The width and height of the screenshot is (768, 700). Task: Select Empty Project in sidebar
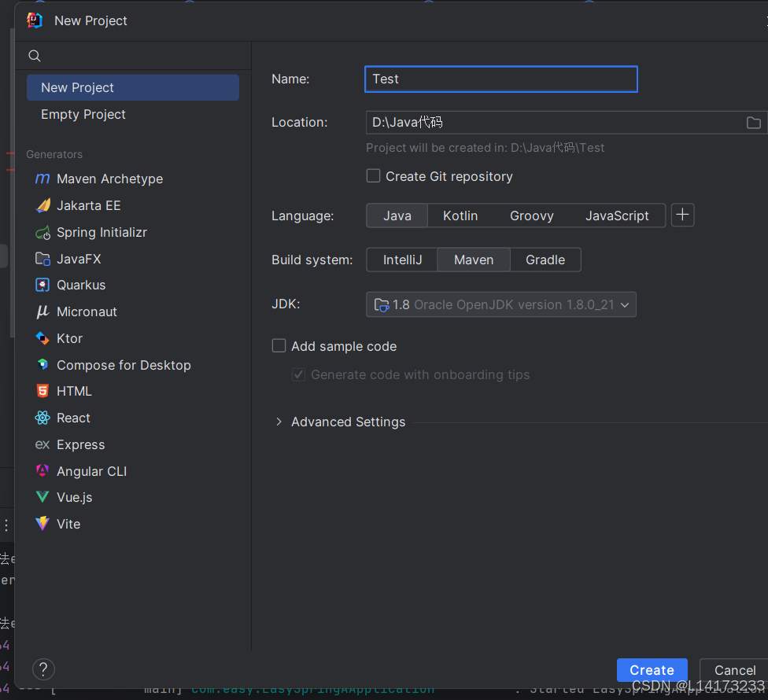(x=133, y=114)
